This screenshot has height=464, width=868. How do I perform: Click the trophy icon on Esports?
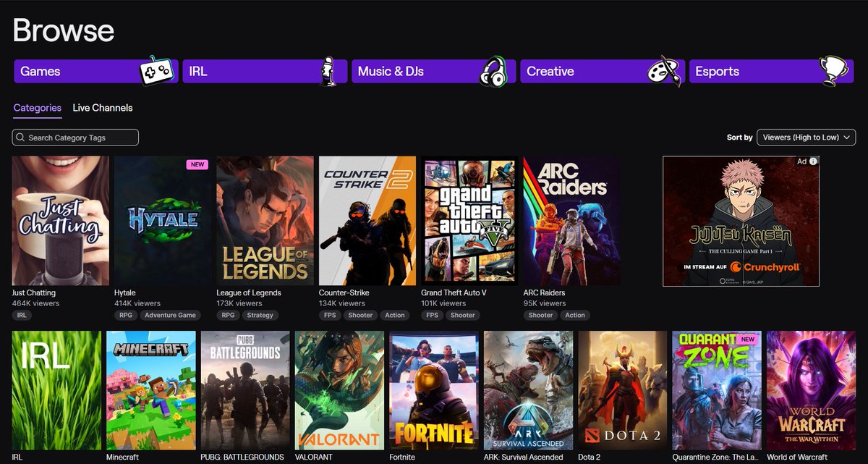click(835, 70)
